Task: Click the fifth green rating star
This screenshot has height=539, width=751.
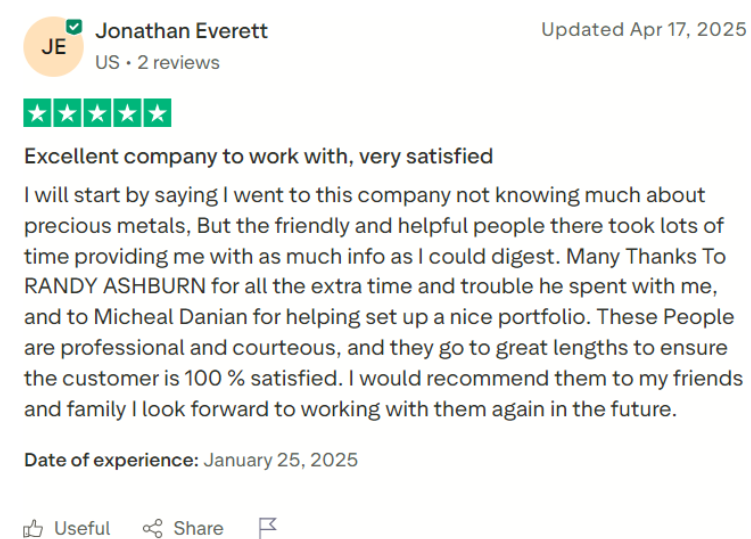Action: click(157, 113)
